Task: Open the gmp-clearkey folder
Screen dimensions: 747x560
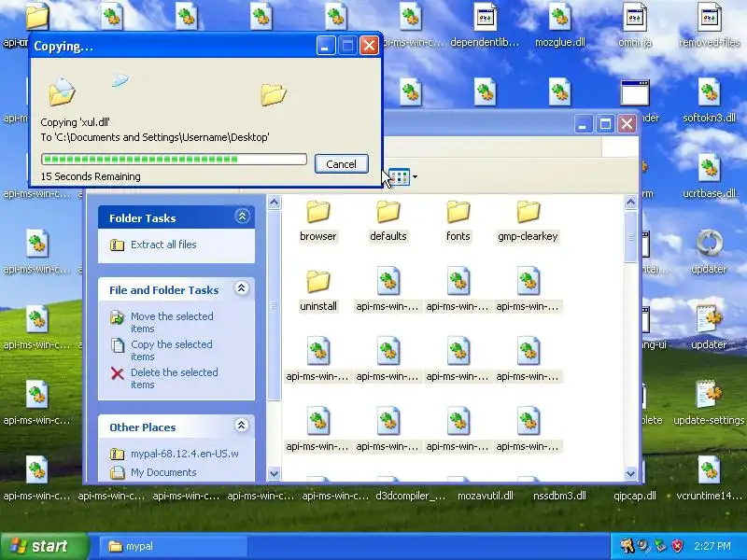Action: click(528, 221)
